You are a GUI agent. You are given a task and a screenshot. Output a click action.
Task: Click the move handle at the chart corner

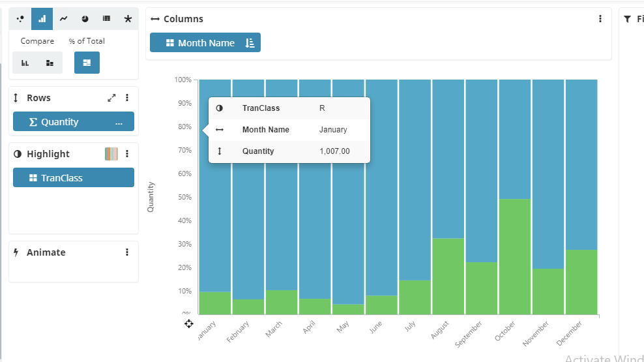pyautogui.click(x=188, y=324)
